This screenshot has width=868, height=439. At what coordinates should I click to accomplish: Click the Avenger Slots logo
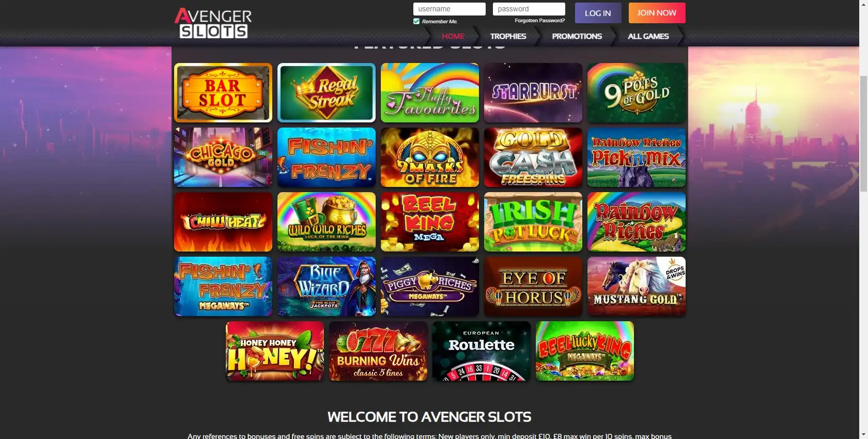point(213,23)
